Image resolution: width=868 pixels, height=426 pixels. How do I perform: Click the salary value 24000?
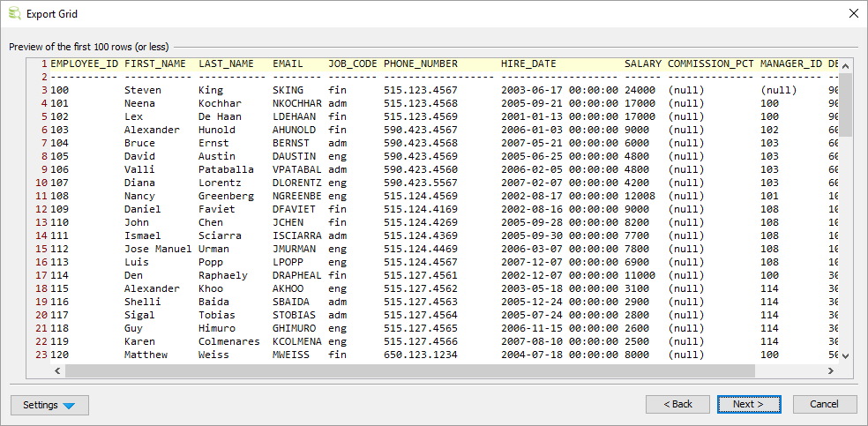(640, 90)
